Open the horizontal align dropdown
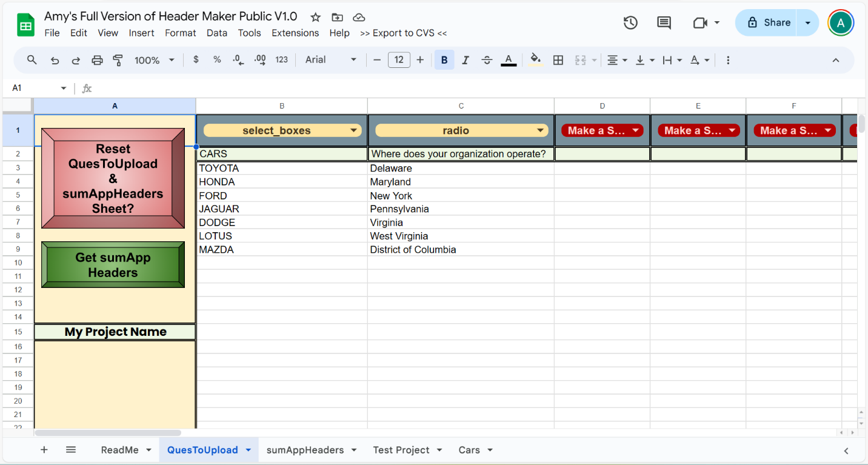Viewport: 868px width, 465px height. (x=617, y=60)
